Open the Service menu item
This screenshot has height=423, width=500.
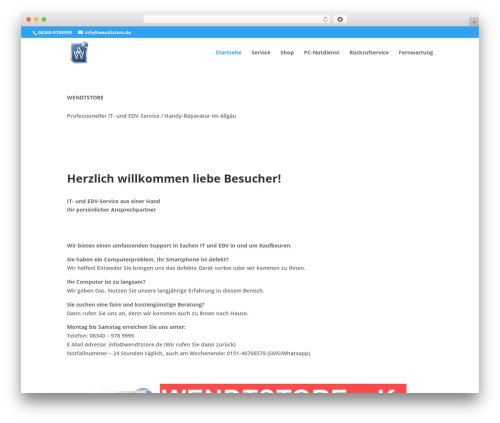click(261, 53)
